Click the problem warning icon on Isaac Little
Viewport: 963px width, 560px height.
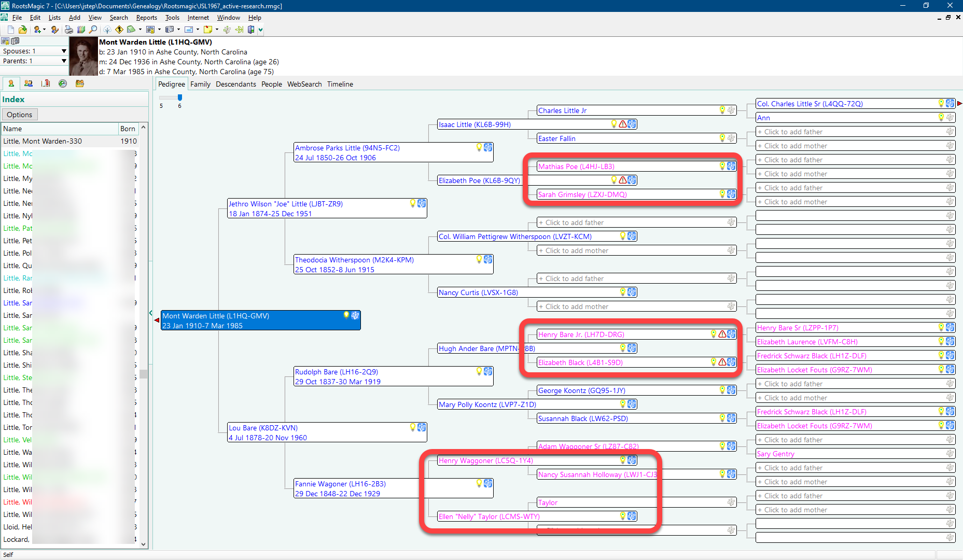622,124
